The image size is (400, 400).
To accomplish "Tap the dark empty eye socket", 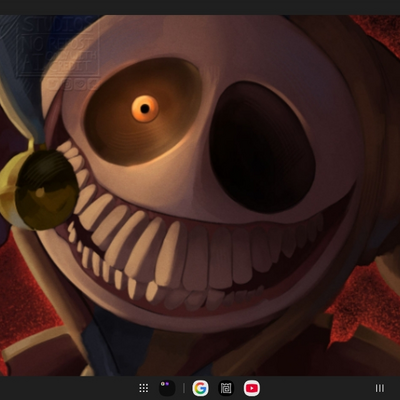I will [x=262, y=148].
